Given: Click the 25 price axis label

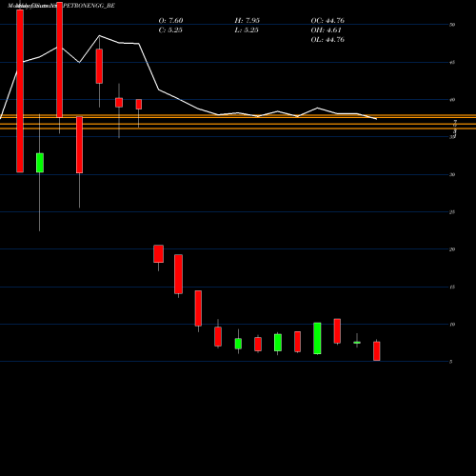Looking at the screenshot, I should [452, 212].
